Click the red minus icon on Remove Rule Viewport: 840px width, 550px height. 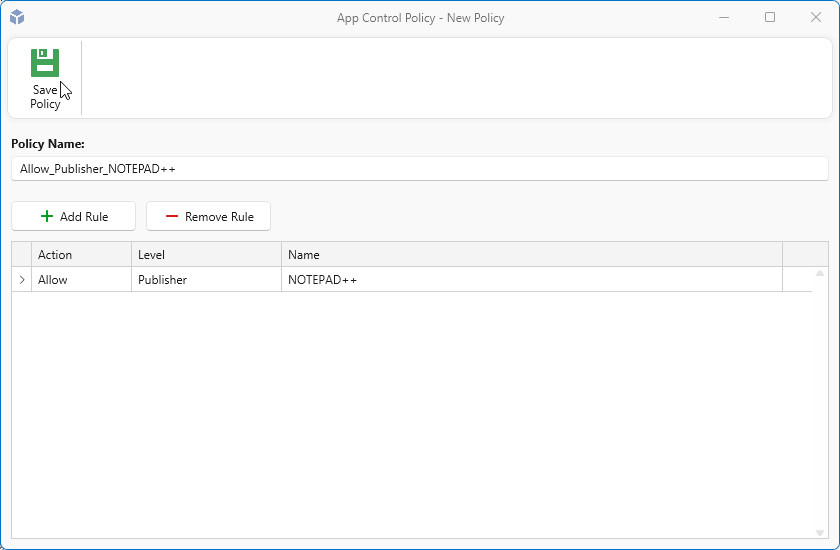pos(172,216)
